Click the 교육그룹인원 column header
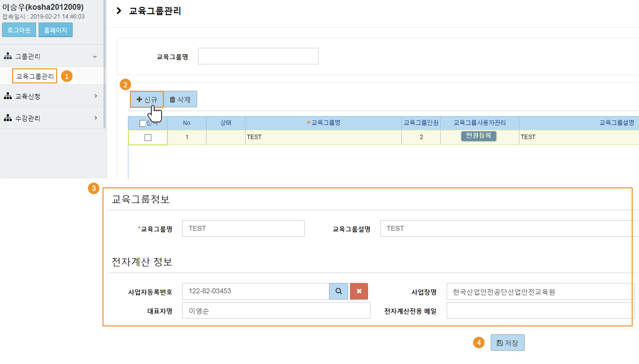 click(x=421, y=123)
